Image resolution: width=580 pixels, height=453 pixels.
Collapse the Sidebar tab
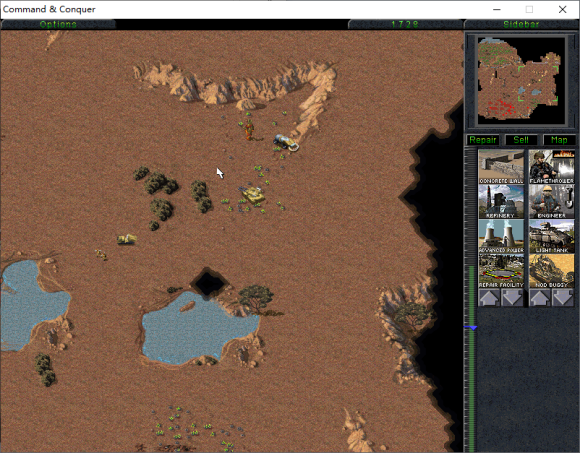tap(521, 24)
